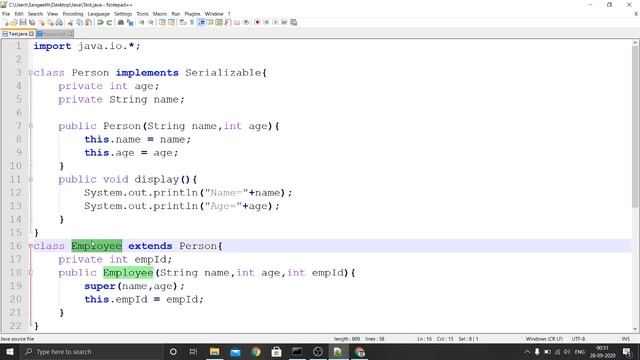
Task: Open the clock and date flyout
Action: coord(602,352)
